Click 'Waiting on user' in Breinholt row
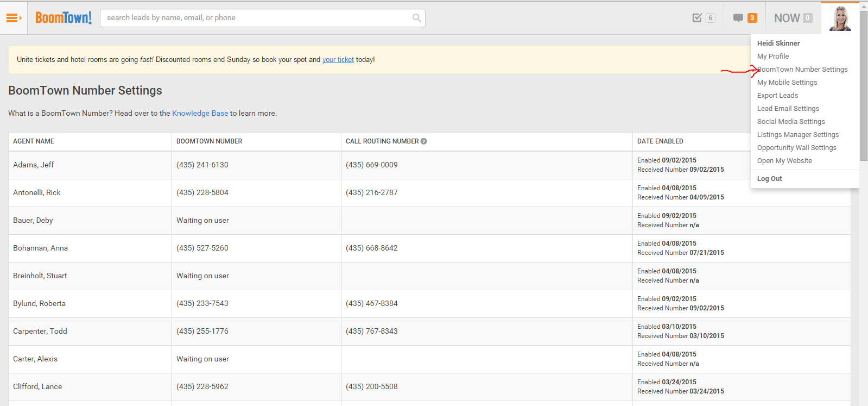The image size is (868, 406). (x=202, y=276)
